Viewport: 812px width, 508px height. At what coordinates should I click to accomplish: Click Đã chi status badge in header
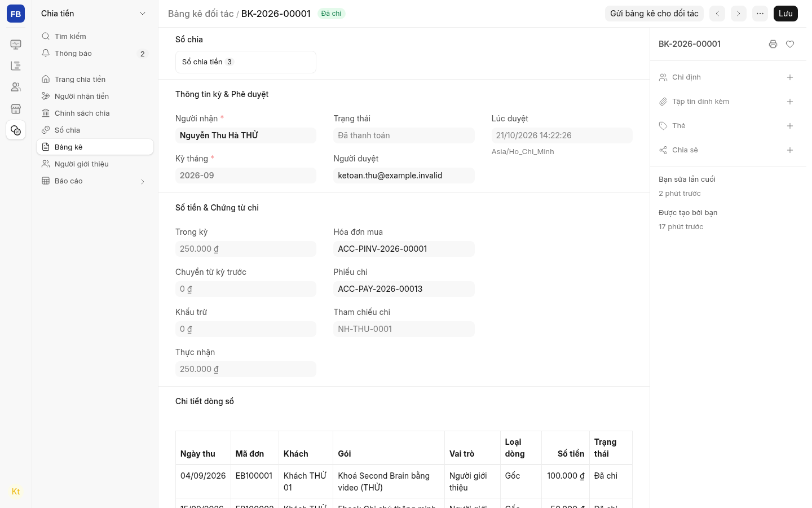(x=331, y=14)
